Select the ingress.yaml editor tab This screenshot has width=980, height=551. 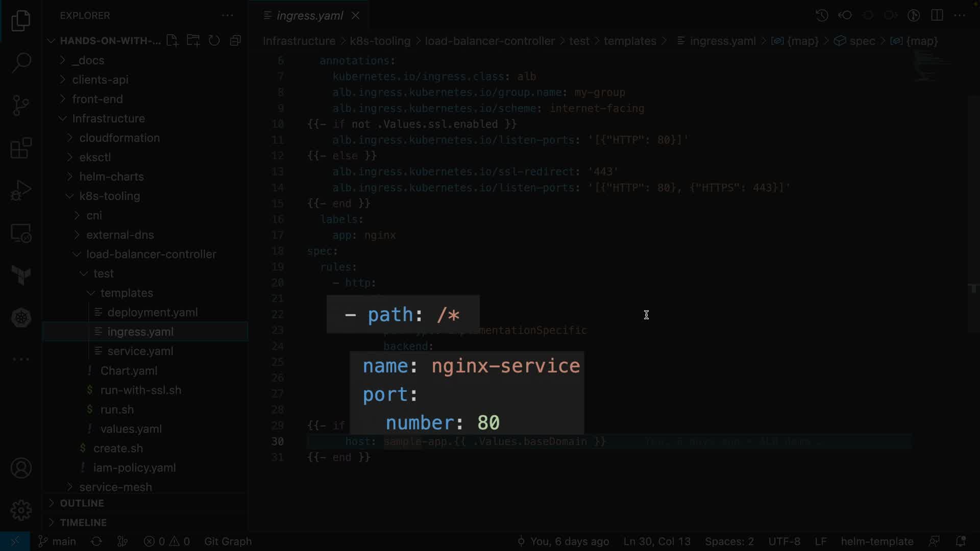pyautogui.click(x=309, y=16)
